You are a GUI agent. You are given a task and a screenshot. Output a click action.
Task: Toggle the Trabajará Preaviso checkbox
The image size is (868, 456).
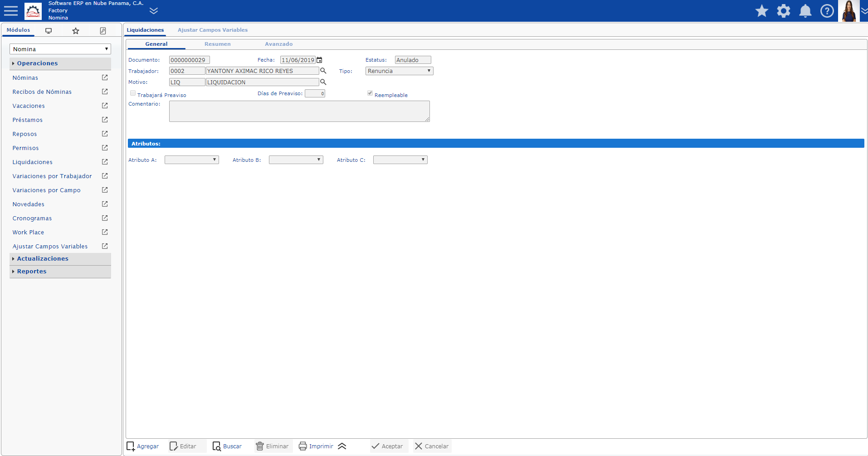[133, 93]
